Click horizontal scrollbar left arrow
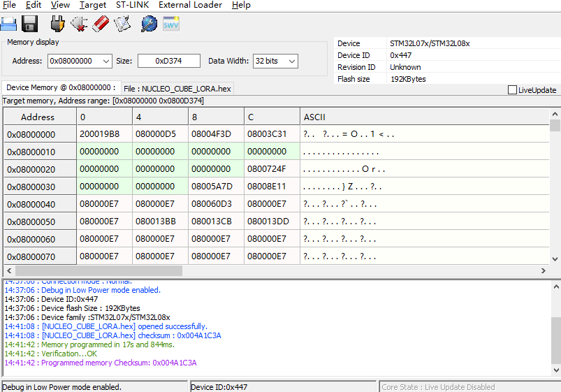 pyautogui.click(x=9, y=270)
